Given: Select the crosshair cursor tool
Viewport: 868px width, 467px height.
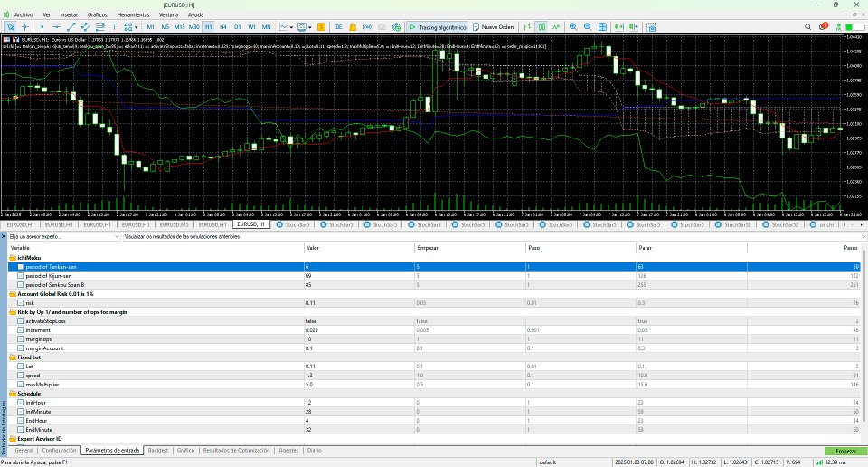Looking at the screenshot, I should (x=24, y=27).
